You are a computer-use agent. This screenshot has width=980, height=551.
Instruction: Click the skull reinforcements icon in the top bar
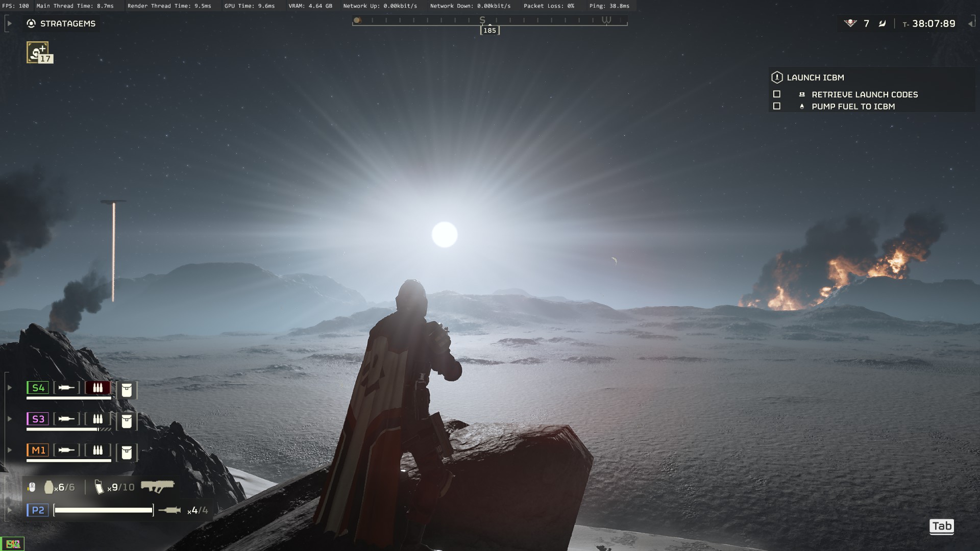pos(850,23)
